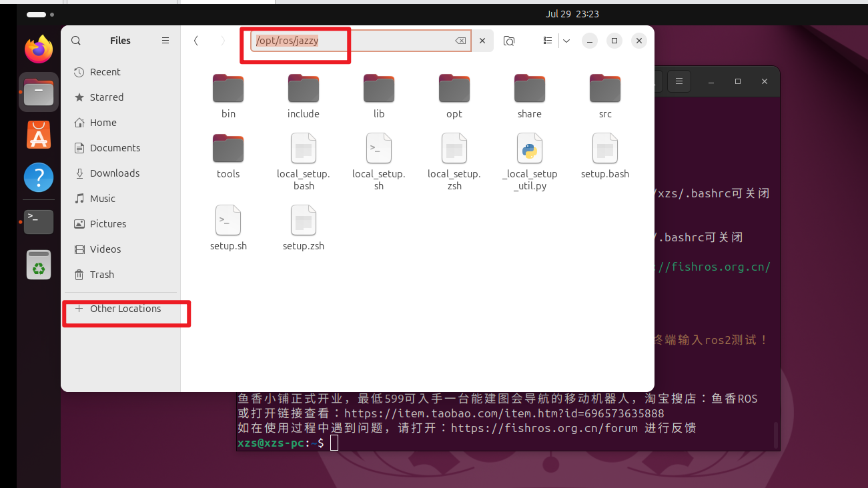Minimize the Files window
Viewport: 868px width, 488px height.
[x=590, y=41]
